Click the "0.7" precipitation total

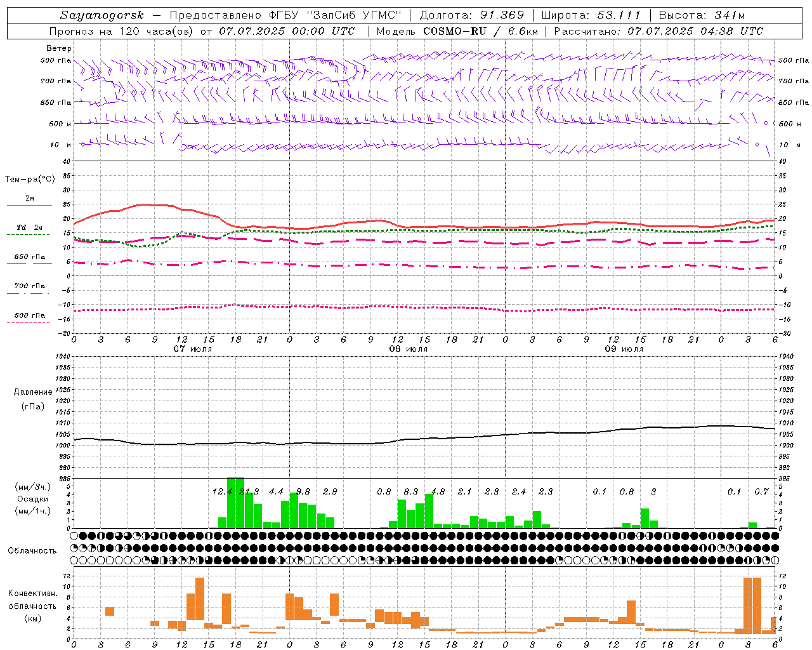click(x=761, y=491)
